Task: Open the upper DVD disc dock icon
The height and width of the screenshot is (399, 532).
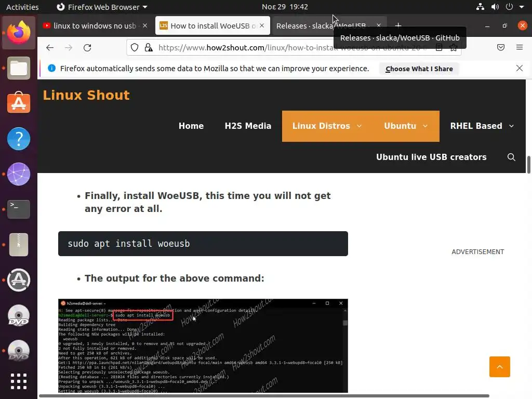Action: pos(19,315)
